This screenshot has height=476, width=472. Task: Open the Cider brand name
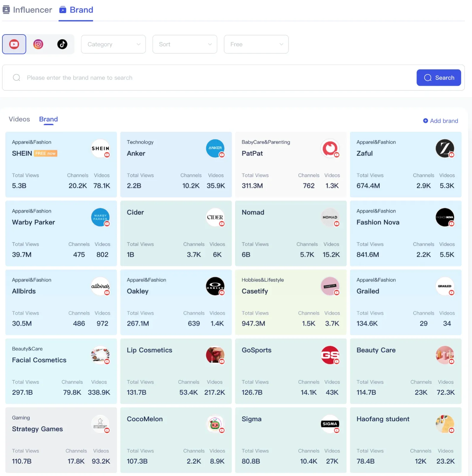(135, 212)
